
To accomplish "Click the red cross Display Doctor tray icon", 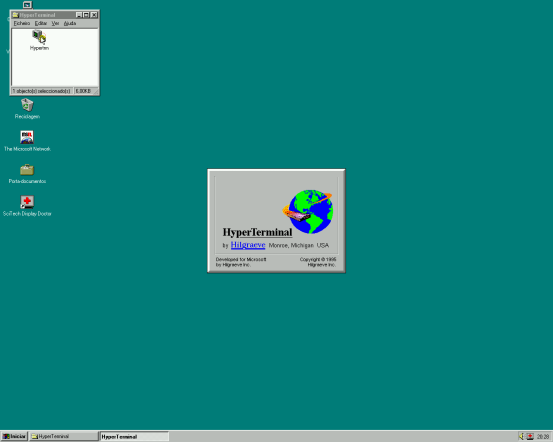I will point(530,436).
